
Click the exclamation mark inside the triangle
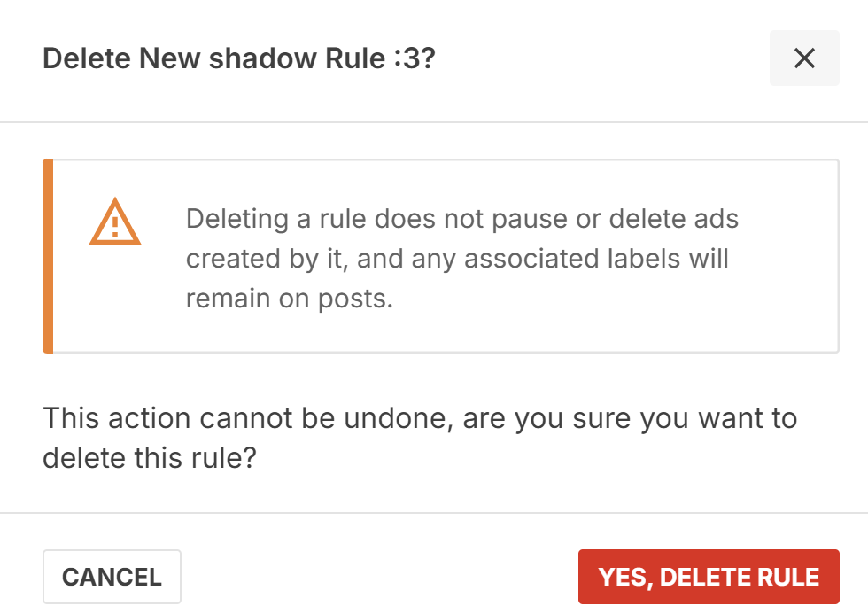(x=115, y=227)
